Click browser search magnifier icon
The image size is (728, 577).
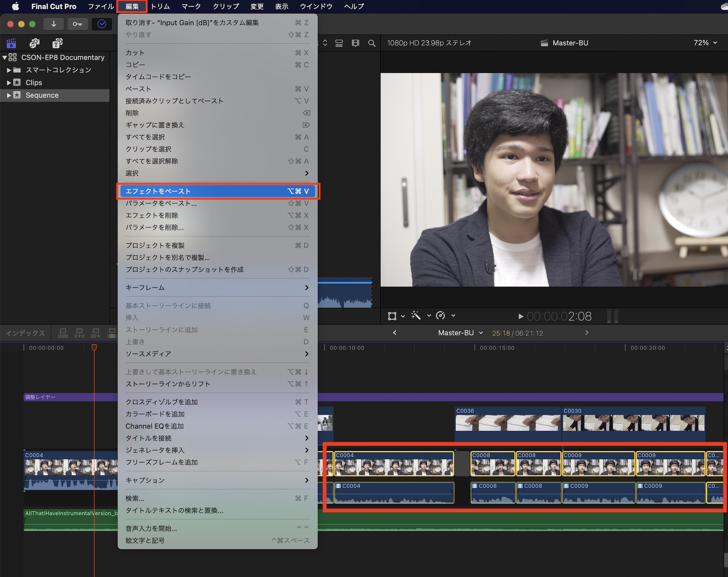pos(372,43)
